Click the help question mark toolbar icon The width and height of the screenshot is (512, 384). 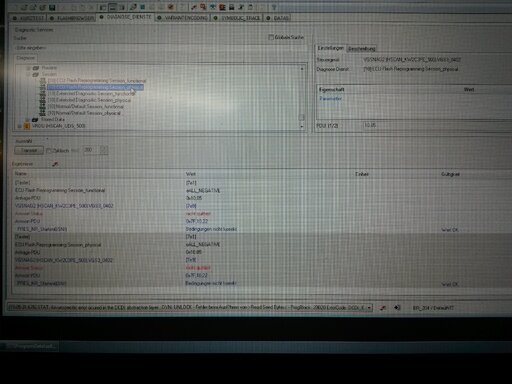coord(274,7)
